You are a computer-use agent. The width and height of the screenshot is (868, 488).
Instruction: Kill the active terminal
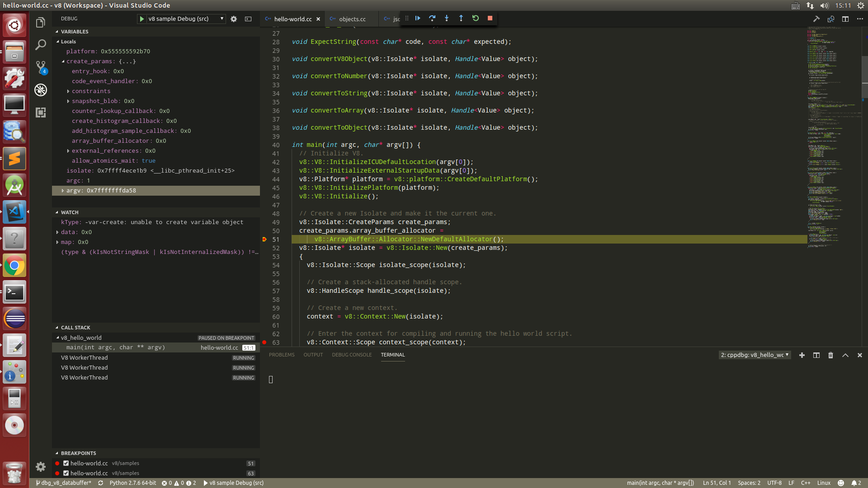tap(831, 355)
